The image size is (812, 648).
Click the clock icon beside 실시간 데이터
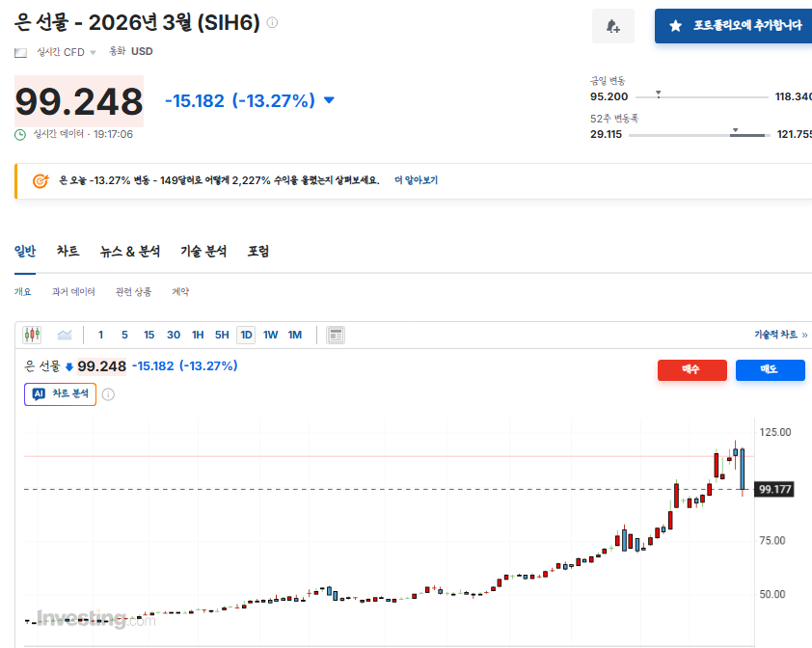pyautogui.click(x=20, y=134)
